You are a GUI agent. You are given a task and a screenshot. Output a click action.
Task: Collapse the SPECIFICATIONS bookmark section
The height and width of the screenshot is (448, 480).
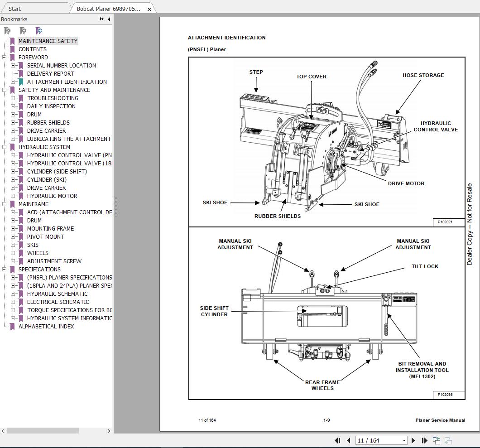coord(4,269)
